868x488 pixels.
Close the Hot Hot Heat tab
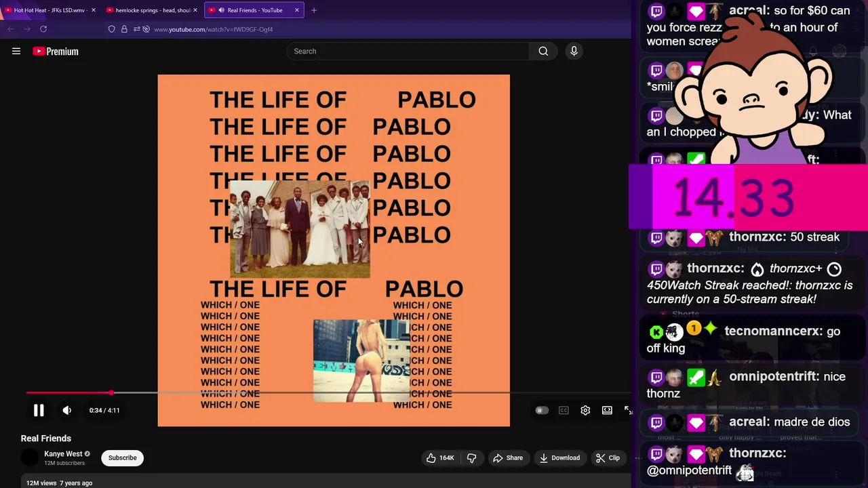pos(93,10)
